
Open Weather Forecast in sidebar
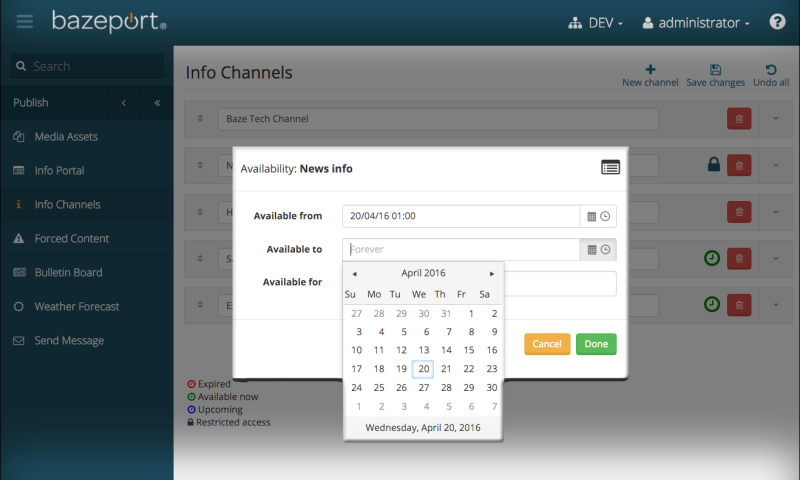pyautogui.click(x=76, y=306)
